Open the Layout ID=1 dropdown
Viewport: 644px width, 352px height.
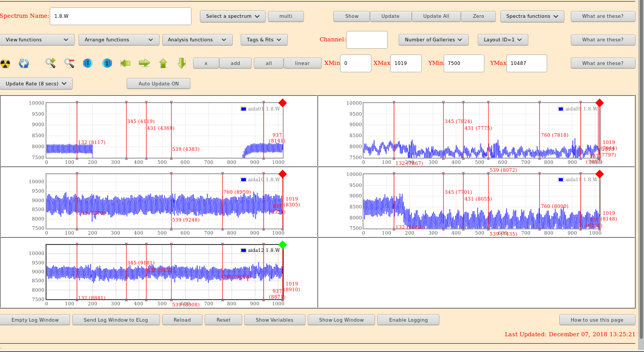[502, 40]
